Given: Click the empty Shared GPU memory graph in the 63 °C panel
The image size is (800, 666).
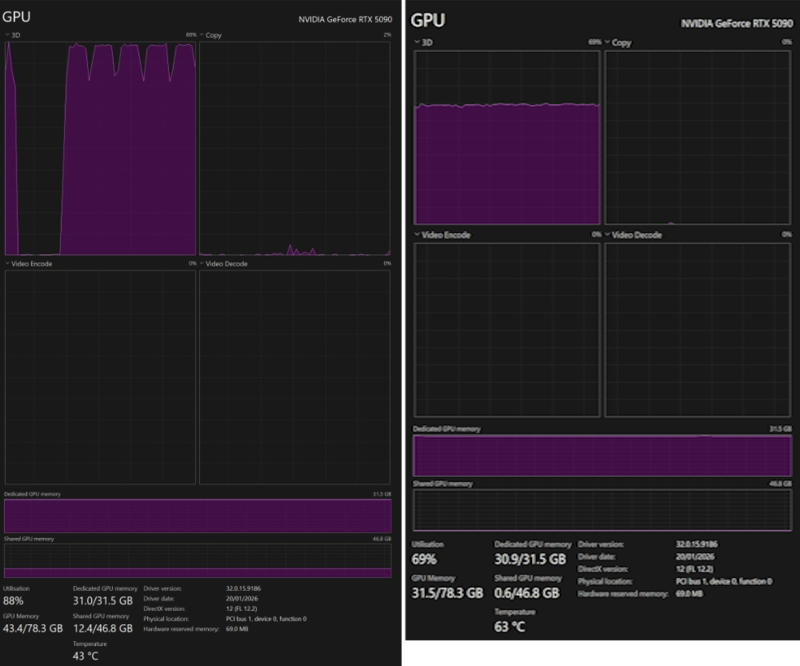Looking at the screenshot, I should (x=603, y=510).
